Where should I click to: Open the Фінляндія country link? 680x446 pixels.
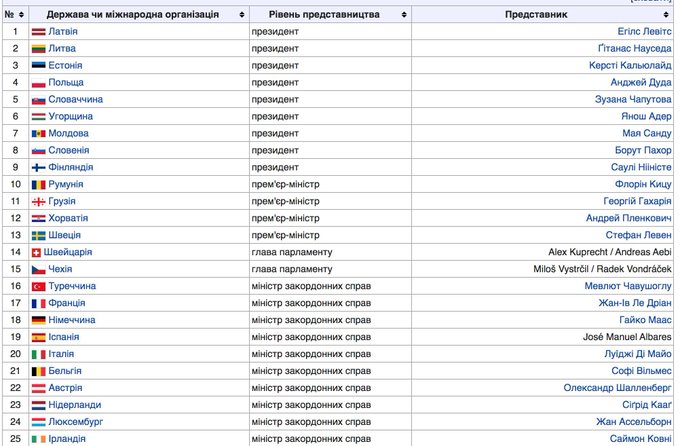pyautogui.click(x=71, y=167)
